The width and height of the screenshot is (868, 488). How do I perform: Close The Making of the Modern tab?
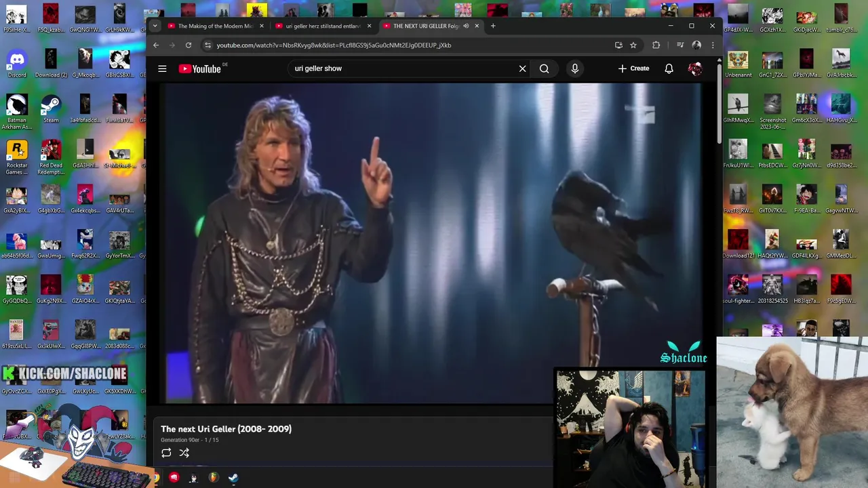(262, 26)
